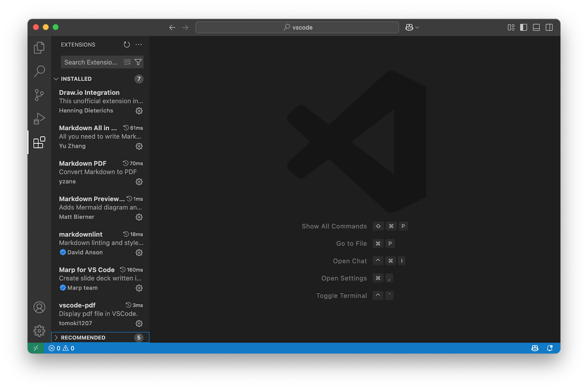Open the gear for Markdown All in One
The image size is (588, 390).
pyautogui.click(x=139, y=146)
